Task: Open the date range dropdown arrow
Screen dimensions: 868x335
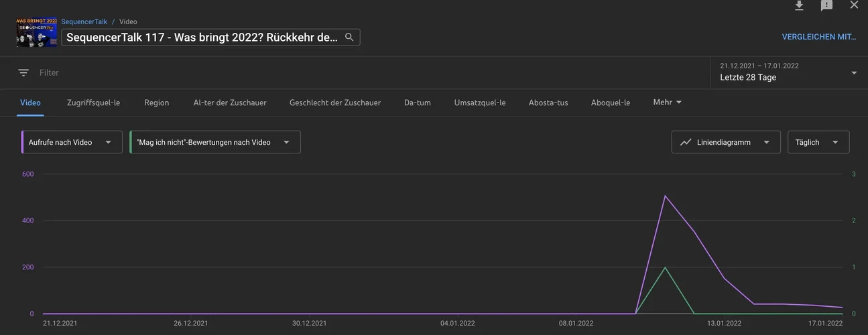Action: [x=854, y=73]
